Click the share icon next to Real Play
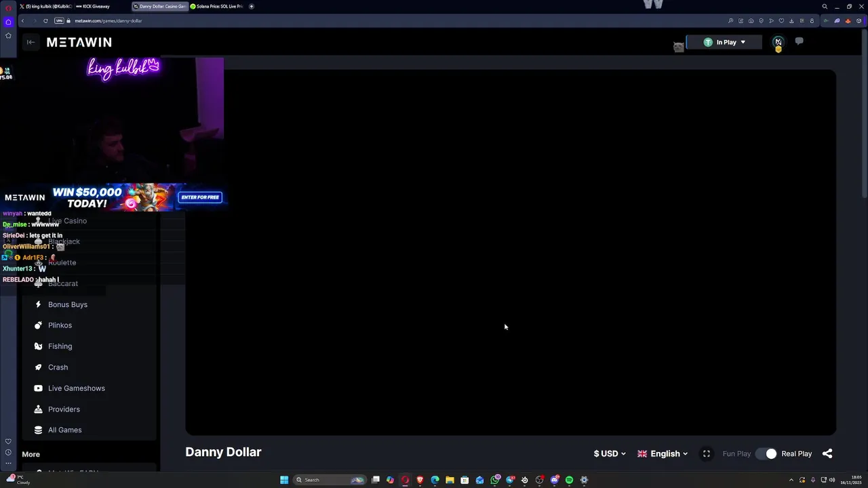Viewport: 868px width, 488px height. coord(827,453)
